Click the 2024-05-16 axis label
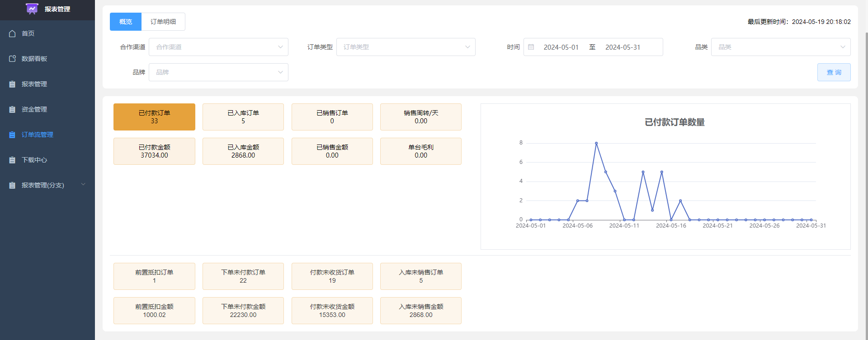The width and height of the screenshot is (868, 340). click(671, 226)
